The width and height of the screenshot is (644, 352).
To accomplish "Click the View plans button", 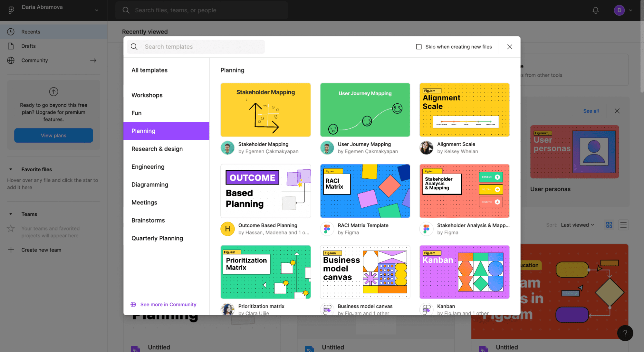I will (x=53, y=136).
